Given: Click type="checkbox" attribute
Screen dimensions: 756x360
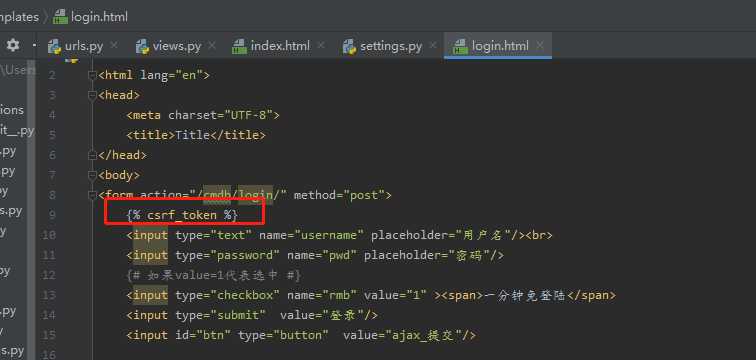Looking at the screenshot, I should tap(228, 295).
